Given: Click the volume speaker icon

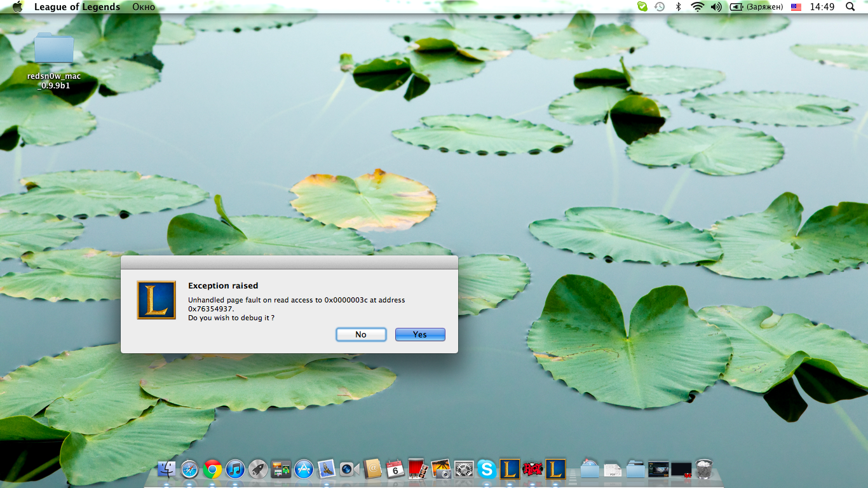Looking at the screenshot, I should [716, 7].
